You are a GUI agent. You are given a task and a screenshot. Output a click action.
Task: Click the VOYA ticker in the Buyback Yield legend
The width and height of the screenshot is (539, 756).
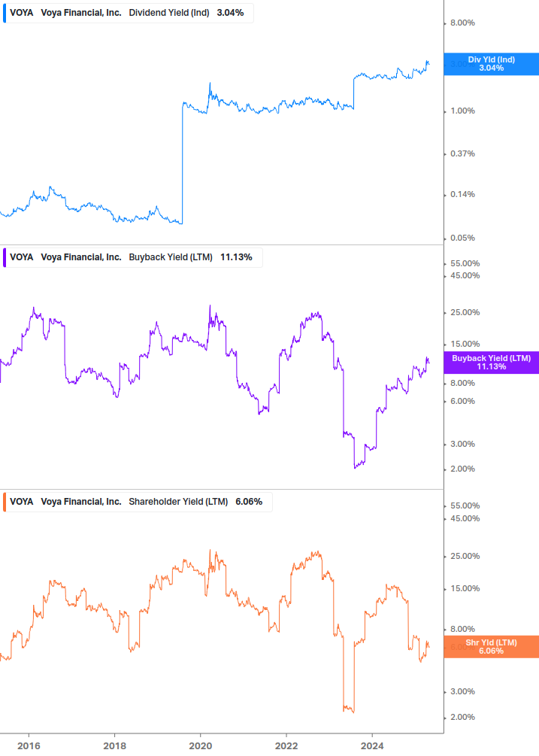click(x=22, y=257)
